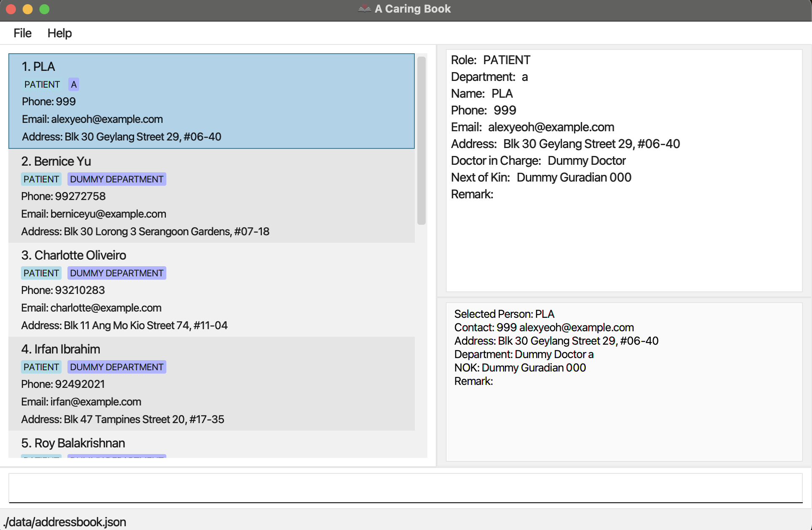Click the yellow minimize window button
The image size is (812, 530).
pos(28,9)
